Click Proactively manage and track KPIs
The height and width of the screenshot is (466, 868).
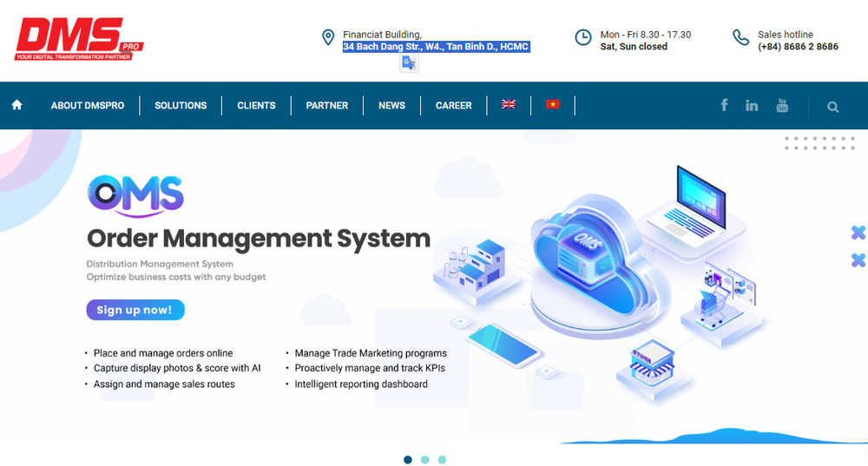pyautogui.click(x=370, y=368)
